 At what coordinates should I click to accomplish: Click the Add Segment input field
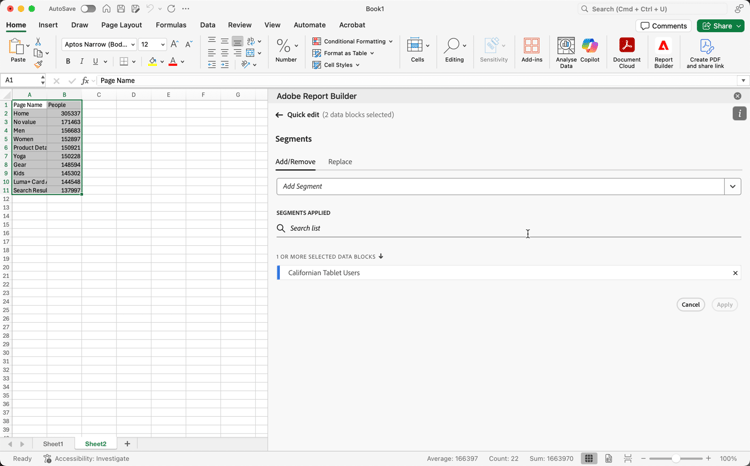click(500, 187)
